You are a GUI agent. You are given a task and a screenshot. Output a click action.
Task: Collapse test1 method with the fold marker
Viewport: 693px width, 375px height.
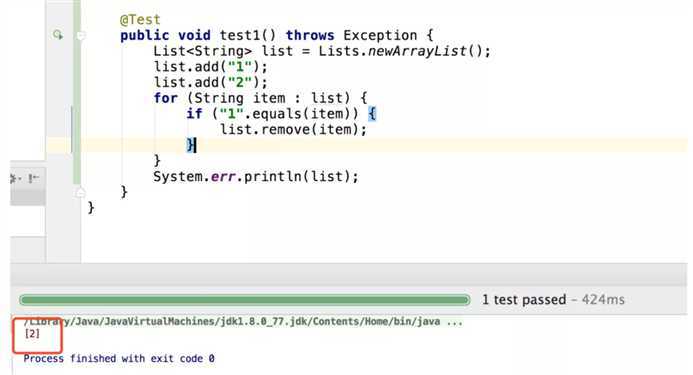tap(80, 35)
